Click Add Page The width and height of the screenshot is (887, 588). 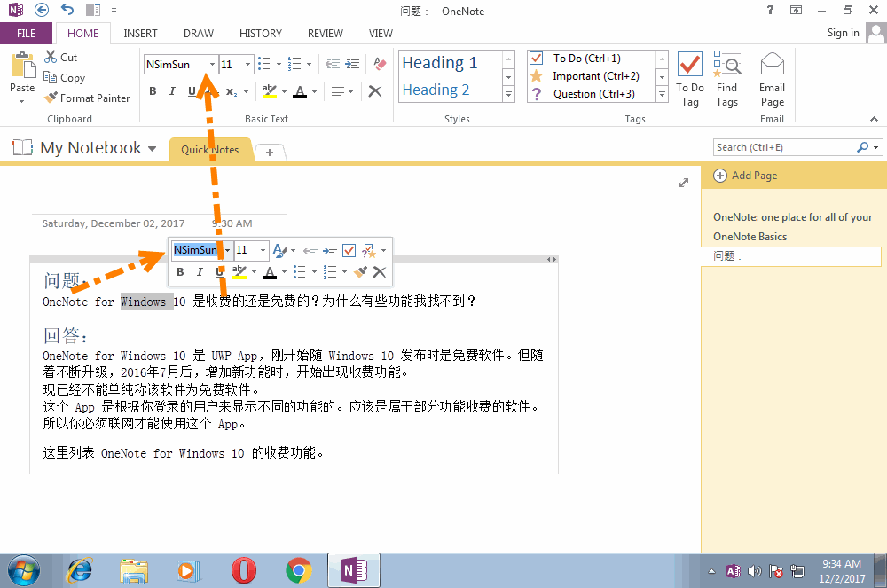tap(746, 176)
